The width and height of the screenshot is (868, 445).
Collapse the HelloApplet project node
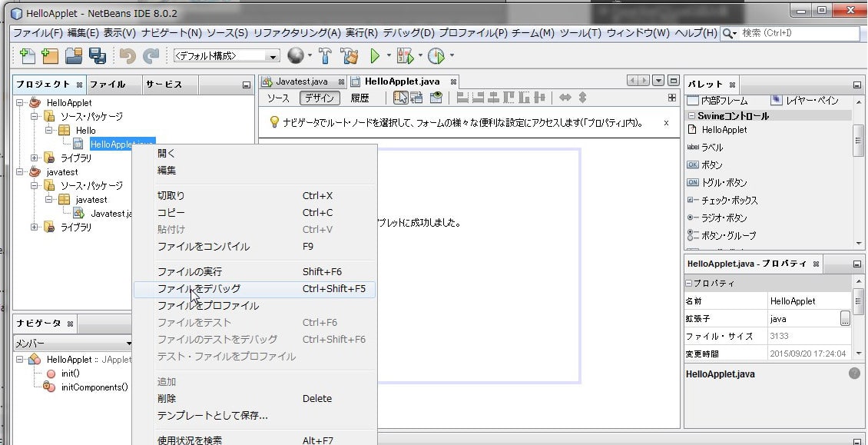[21, 103]
